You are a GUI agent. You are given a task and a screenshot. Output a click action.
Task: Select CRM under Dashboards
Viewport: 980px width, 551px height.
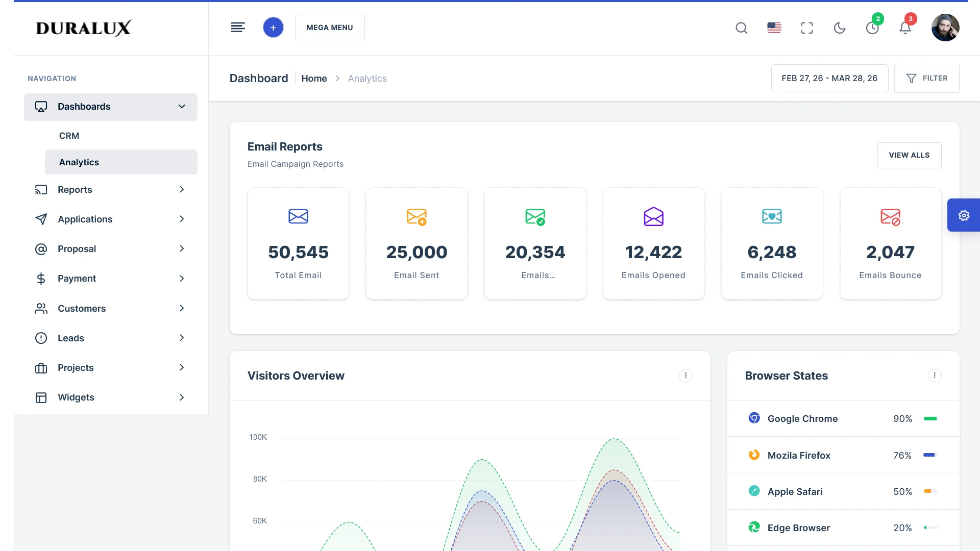pyautogui.click(x=121, y=136)
